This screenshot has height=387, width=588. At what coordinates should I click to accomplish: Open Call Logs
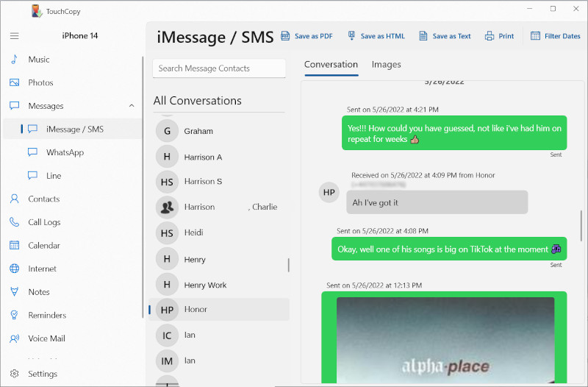(x=71, y=222)
